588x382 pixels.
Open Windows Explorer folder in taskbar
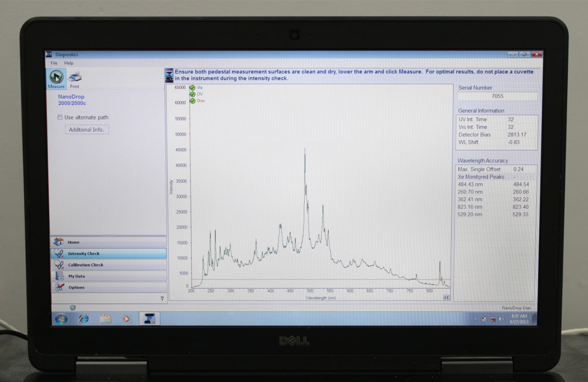tap(105, 319)
